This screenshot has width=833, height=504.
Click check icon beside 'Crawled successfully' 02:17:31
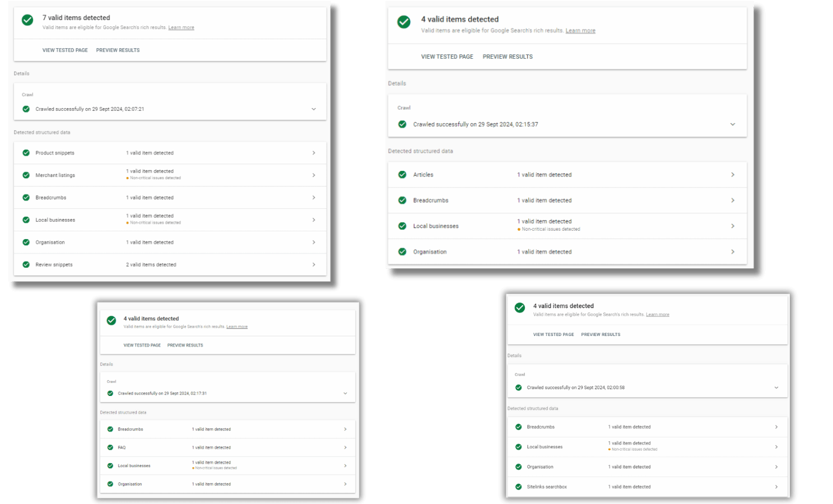(110, 393)
